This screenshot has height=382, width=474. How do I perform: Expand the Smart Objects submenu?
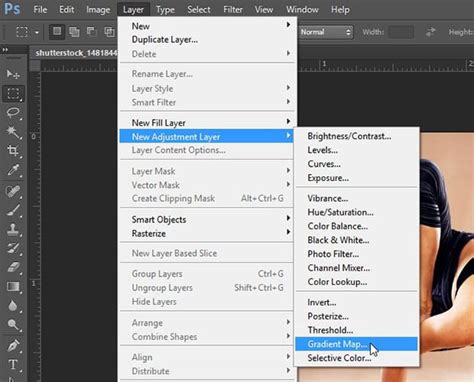pos(207,220)
